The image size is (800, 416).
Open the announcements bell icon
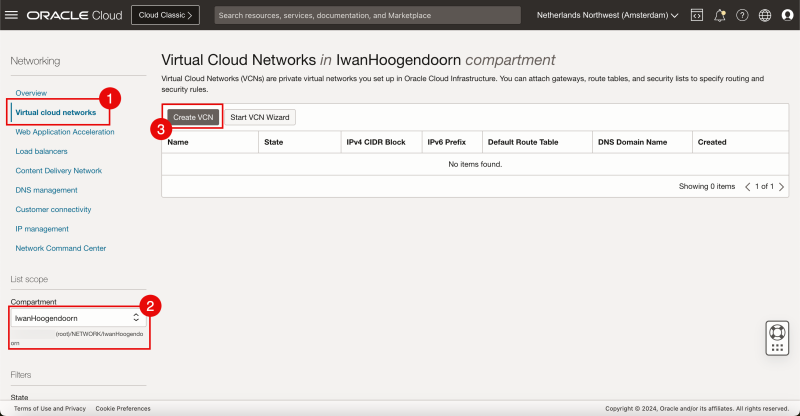(720, 15)
